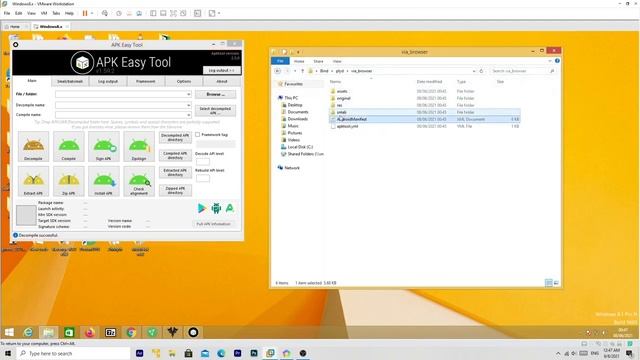This screenshot has height=360, width=640.
Task: Open the VMware stretch view dropdown arrow
Action: pos(219,13)
